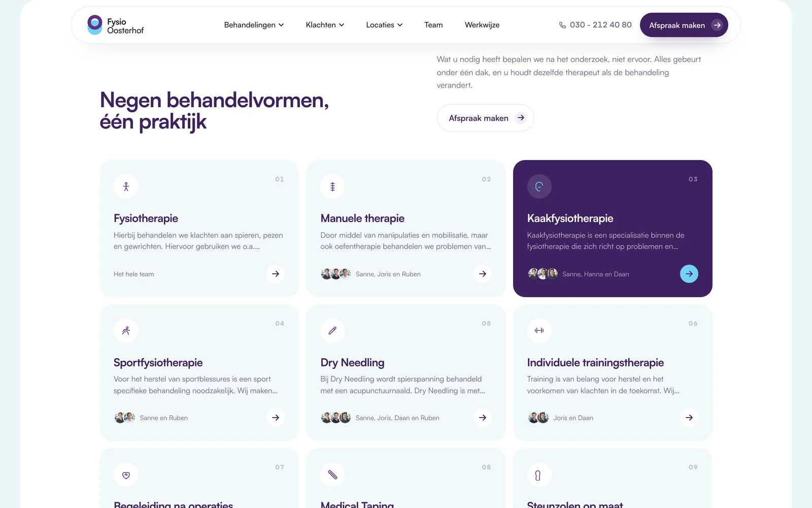Open Fysiotherapie via its arrow button
The image size is (812, 508).
tap(276, 274)
